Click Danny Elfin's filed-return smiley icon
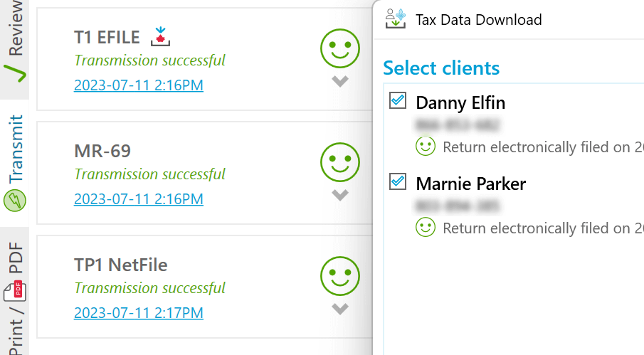This screenshot has height=355, width=644. click(426, 146)
